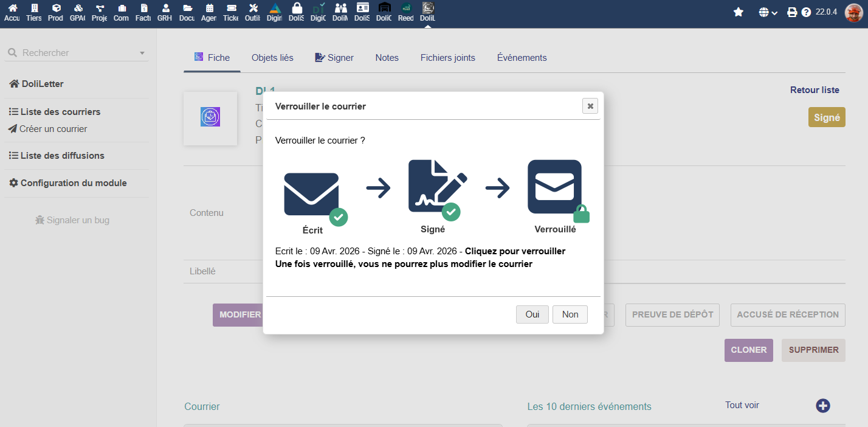Open the Outils tools icon
868x427 pixels.
tap(253, 12)
